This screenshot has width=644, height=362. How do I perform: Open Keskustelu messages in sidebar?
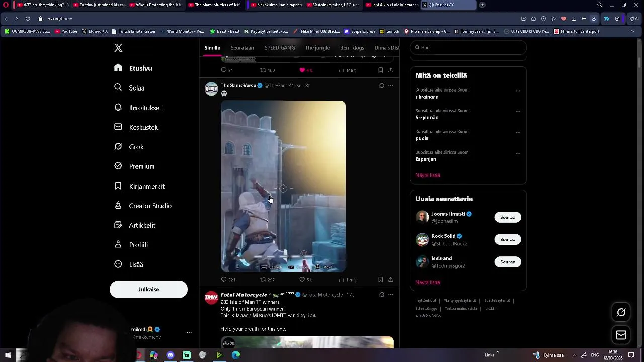click(x=137, y=127)
